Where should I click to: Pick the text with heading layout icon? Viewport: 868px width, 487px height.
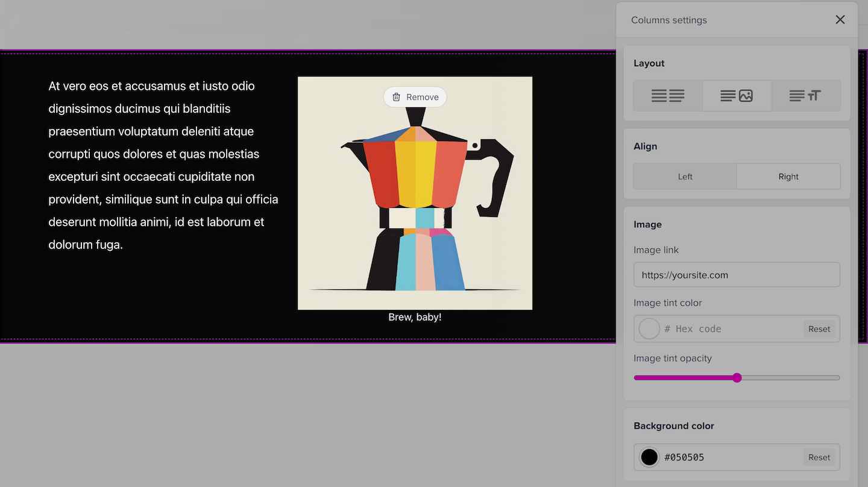805,96
